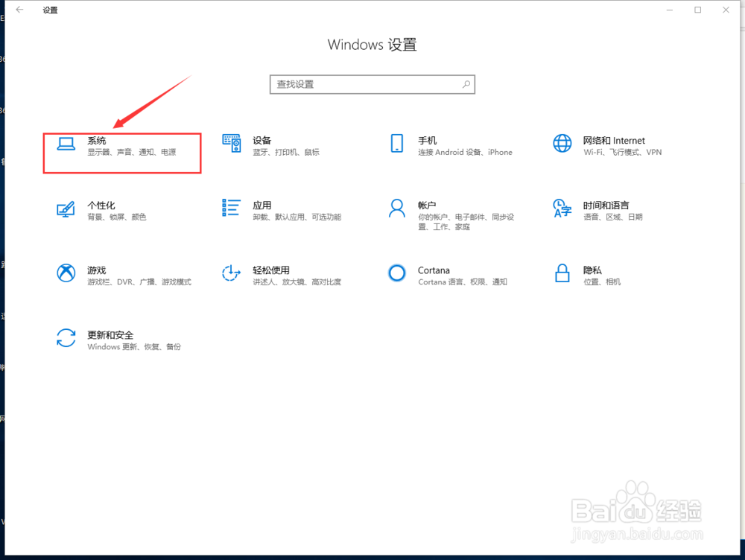745x560 pixels.
Task: Open the 系统 settings title
Action: (96, 141)
